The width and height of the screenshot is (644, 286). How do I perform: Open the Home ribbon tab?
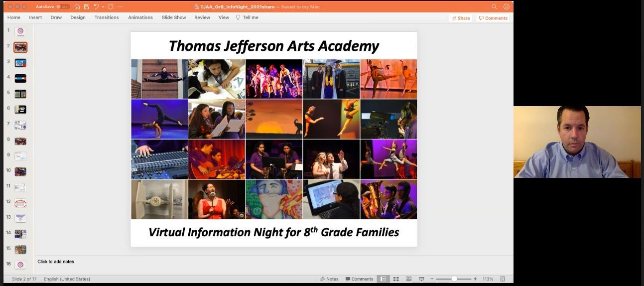[14, 17]
